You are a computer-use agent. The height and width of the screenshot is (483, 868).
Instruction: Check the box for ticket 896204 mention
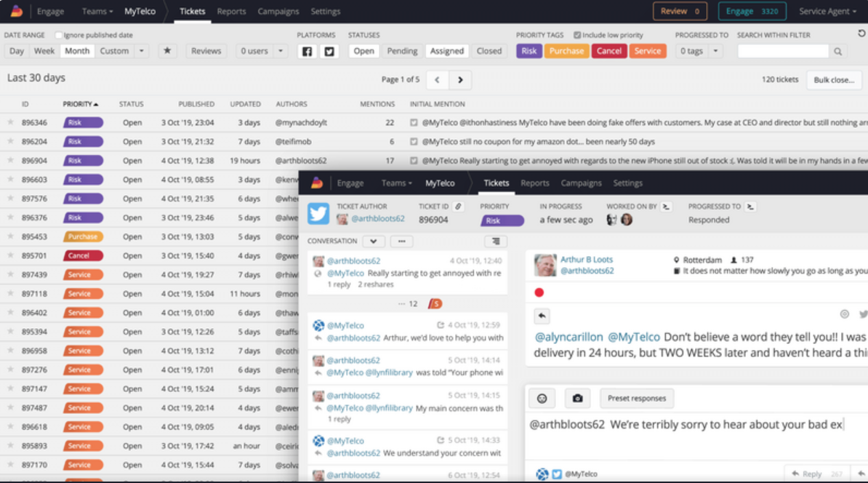pyautogui.click(x=414, y=142)
